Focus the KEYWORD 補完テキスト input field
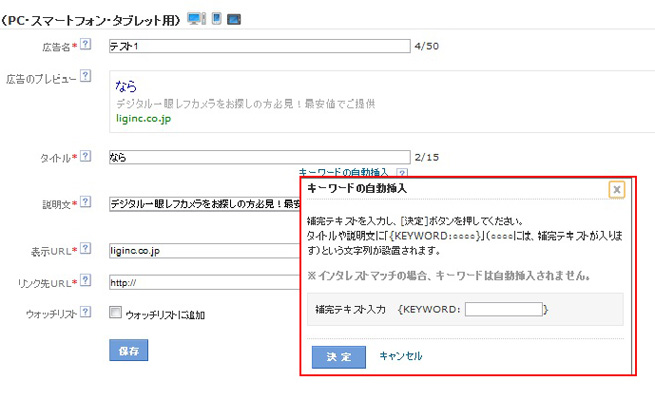 [503, 310]
